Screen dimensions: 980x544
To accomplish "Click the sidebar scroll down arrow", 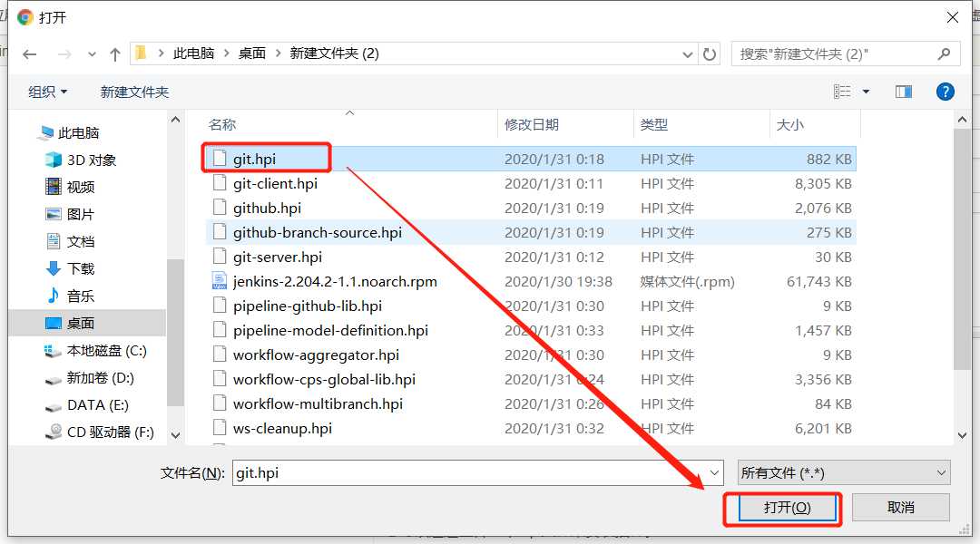I will (176, 435).
